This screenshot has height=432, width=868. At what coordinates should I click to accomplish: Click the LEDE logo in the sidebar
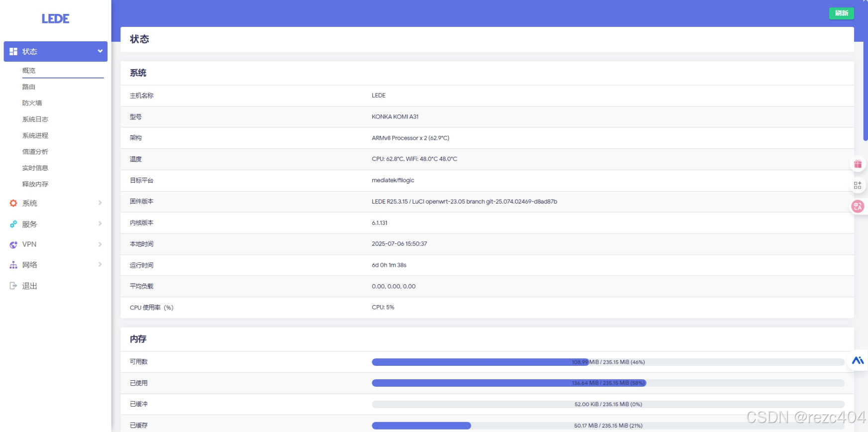55,19
